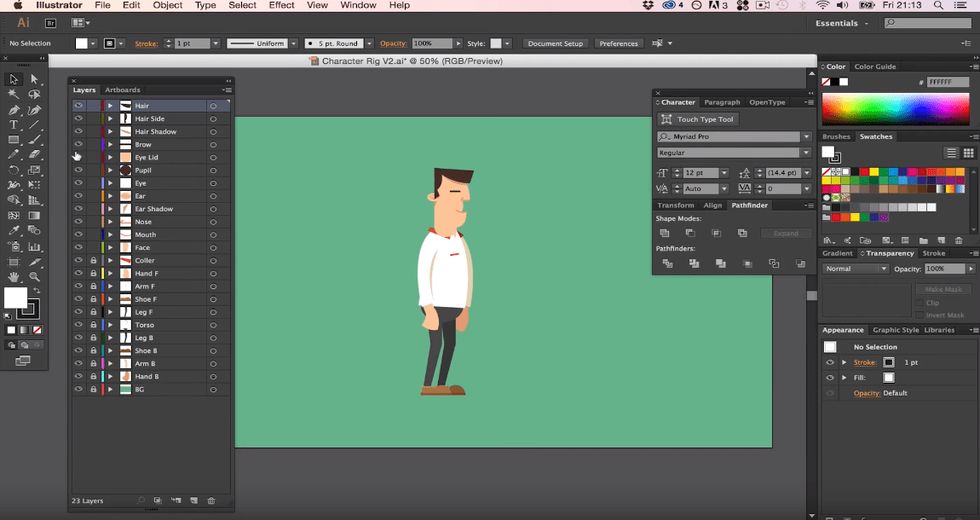Click the hex color value field

coord(948,82)
